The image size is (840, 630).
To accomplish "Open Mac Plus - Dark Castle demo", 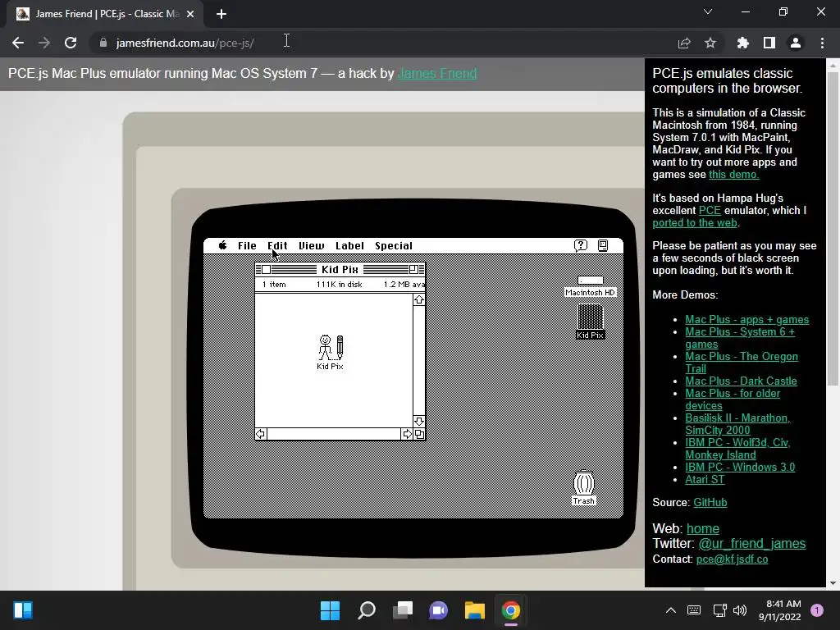I will [x=741, y=381].
